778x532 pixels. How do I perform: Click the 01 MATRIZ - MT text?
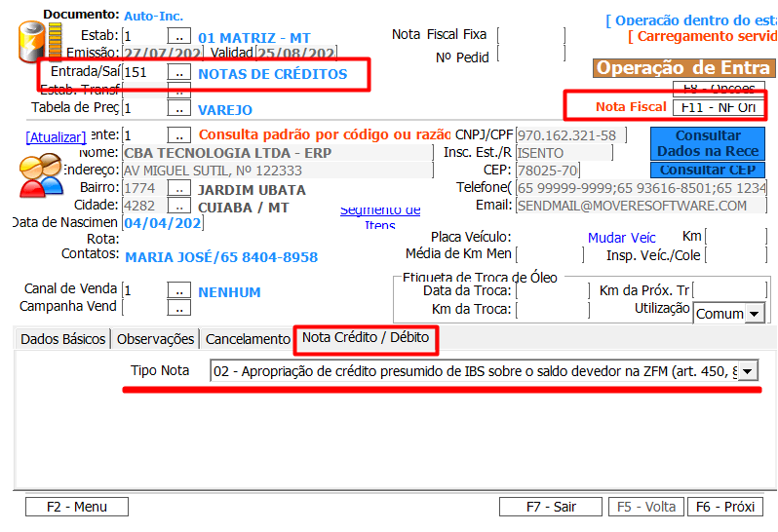[x=254, y=38]
